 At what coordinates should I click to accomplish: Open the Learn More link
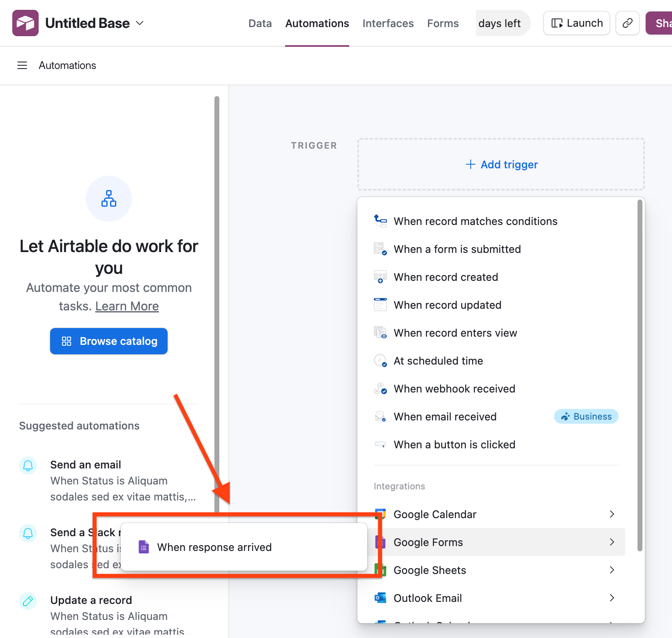[x=127, y=306]
